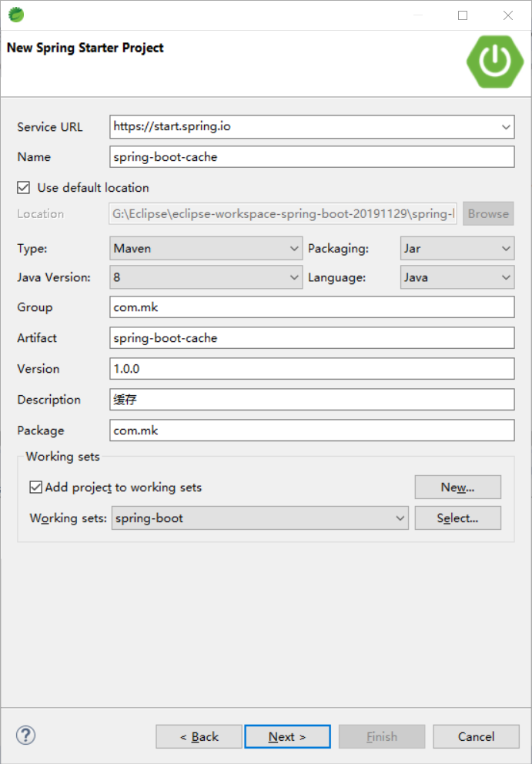Click the New... working set button
This screenshot has width=532, height=764.
pos(458,488)
